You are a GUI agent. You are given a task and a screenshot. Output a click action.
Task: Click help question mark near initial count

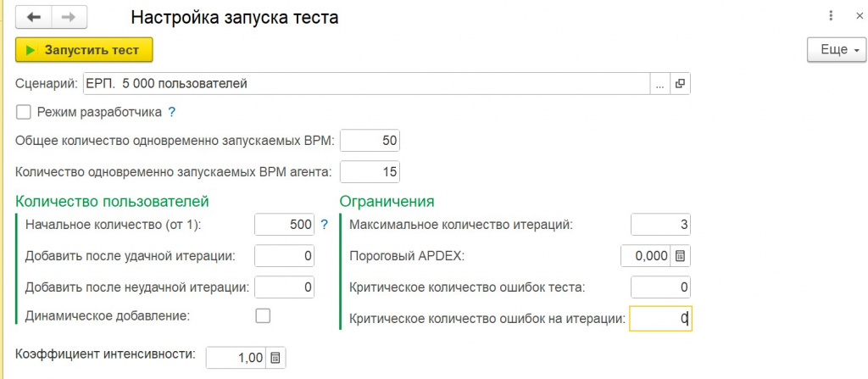pos(325,225)
